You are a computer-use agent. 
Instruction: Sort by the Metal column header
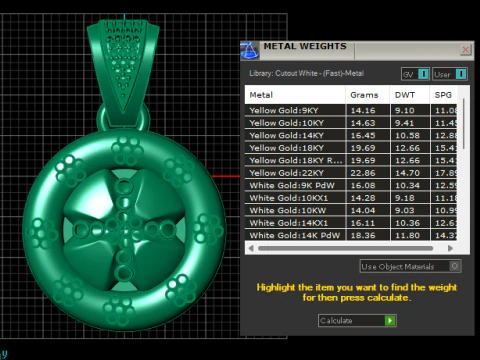click(295, 95)
